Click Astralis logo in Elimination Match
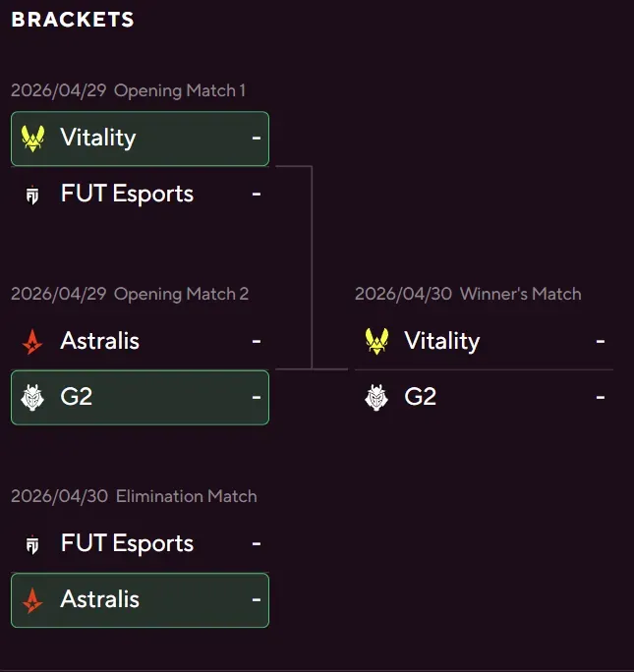Screen dimensions: 634x672 point(33,600)
